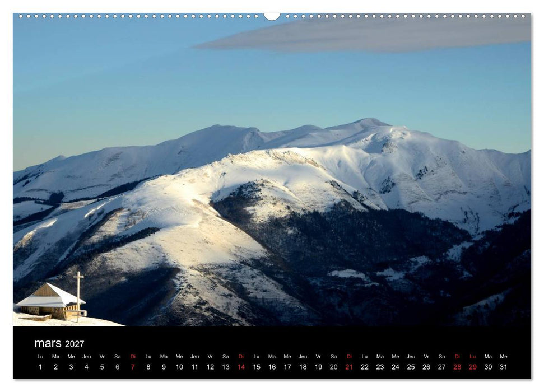
Task: Select day 10 in the calendar strip
Action: [x=179, y=367]
